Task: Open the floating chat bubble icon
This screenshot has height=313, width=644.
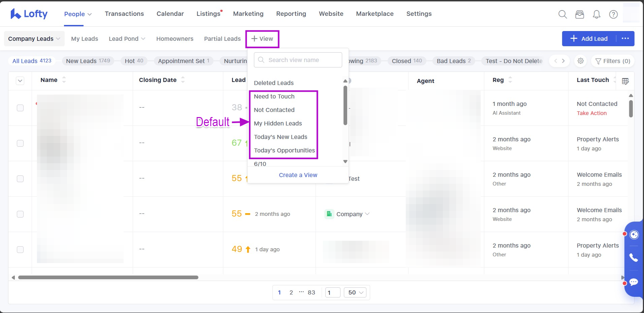Action: point(634,282)
